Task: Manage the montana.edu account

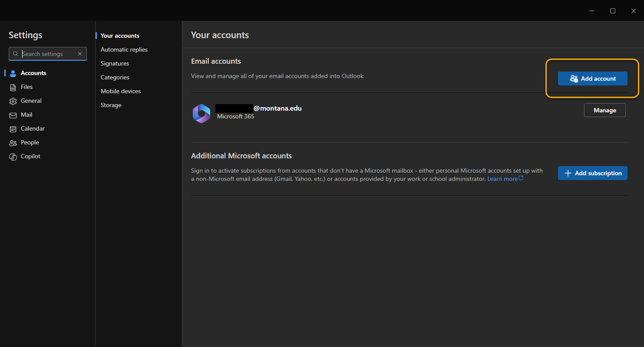Action: coord(604,110)
